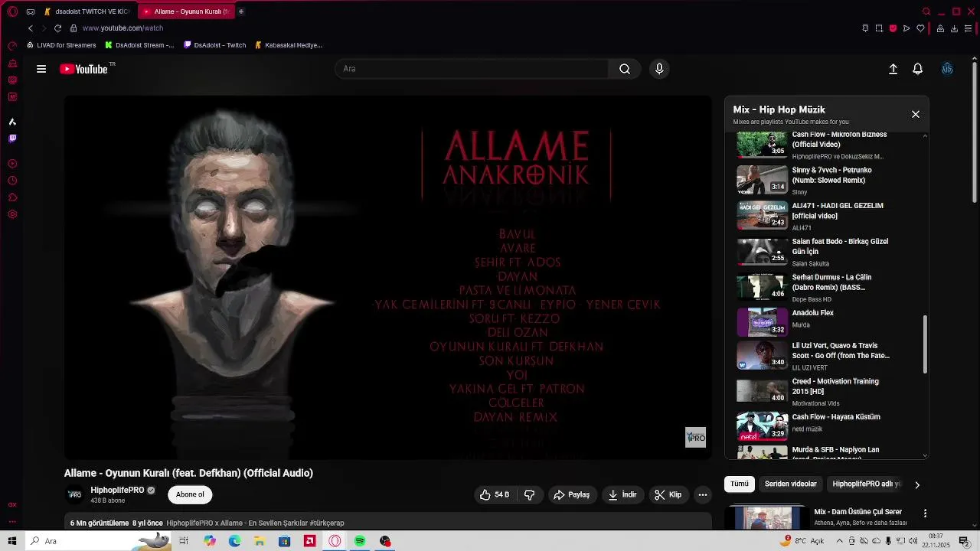This screenshot has height=551, width=980.
Task: Click the mix playlist scrollbar
Action: tap(925, 344)
